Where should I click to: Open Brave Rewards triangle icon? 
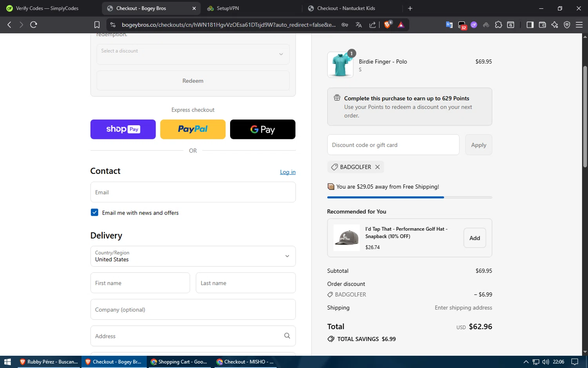(401, 25)
